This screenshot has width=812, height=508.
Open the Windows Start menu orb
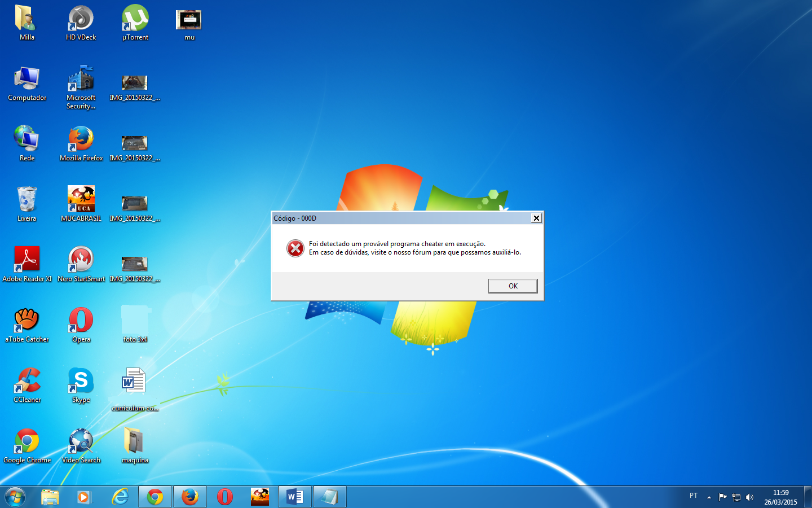click(15, 497)
